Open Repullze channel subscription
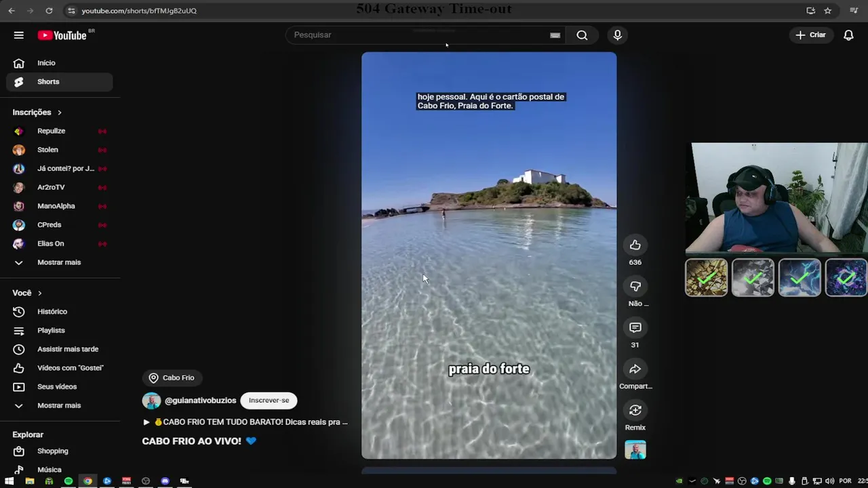The width and height of the screenshot is (868, 488). tap(60, 131)
